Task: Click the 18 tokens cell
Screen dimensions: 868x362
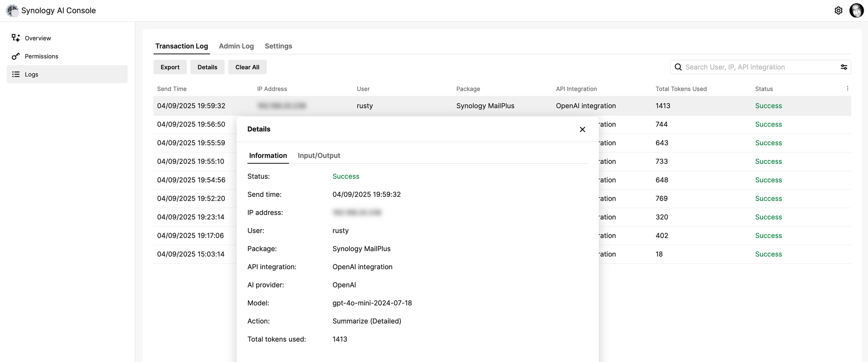Action: click(659, 254)
